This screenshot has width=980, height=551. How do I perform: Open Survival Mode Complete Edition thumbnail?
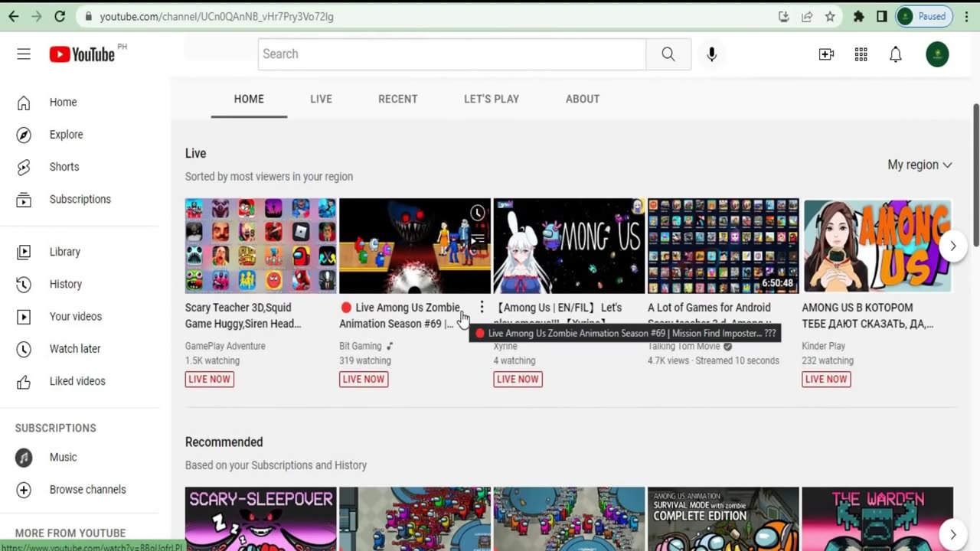[x=724, y=519]
